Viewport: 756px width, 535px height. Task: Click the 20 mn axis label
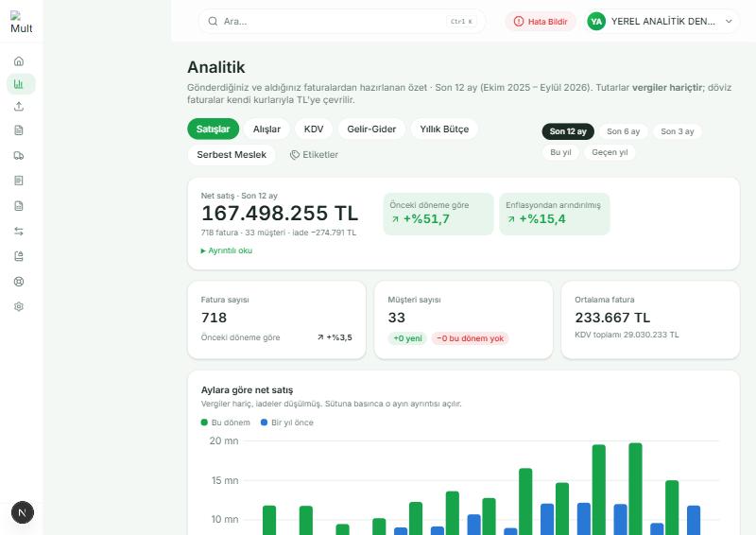coord(224,440)
